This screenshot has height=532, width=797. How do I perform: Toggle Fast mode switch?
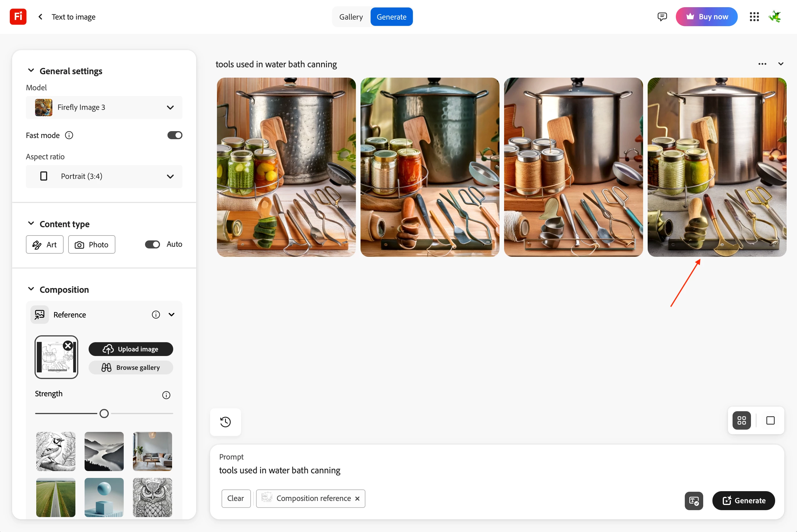[x=174, y=135]
